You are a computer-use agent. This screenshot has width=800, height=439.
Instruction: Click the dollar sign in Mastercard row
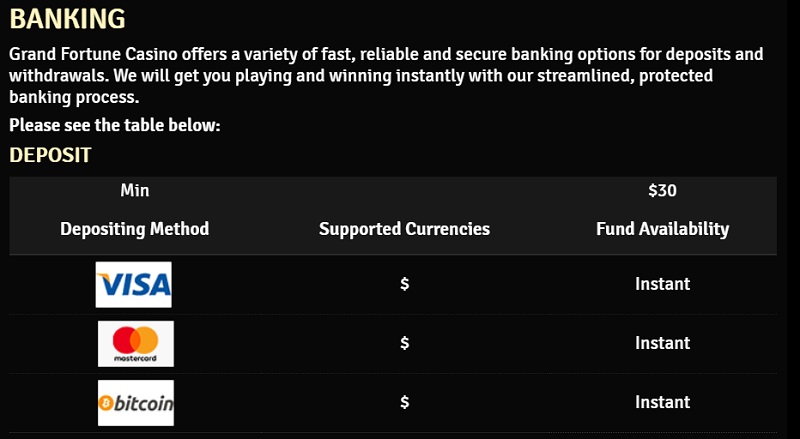click(x=405, y=343)
